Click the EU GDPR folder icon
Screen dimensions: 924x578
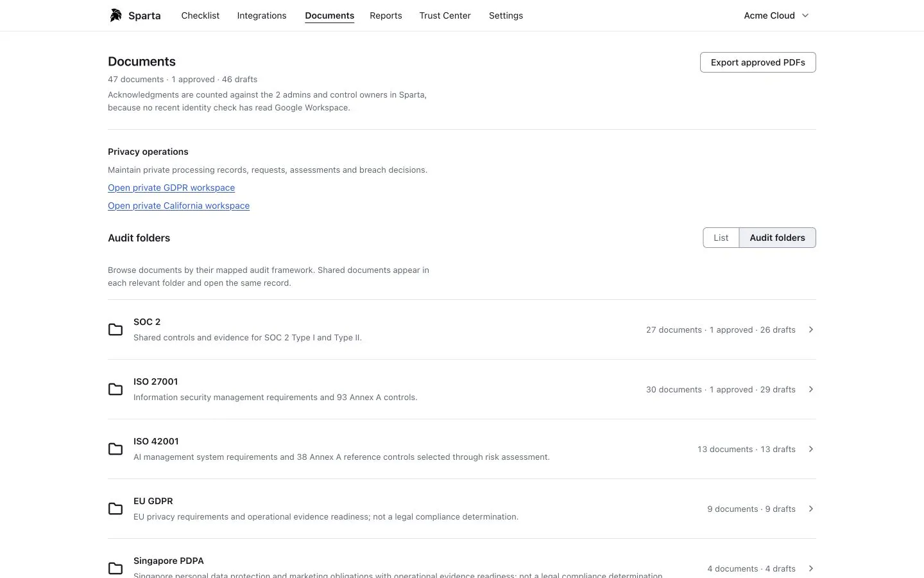click(x=116, y=509)
